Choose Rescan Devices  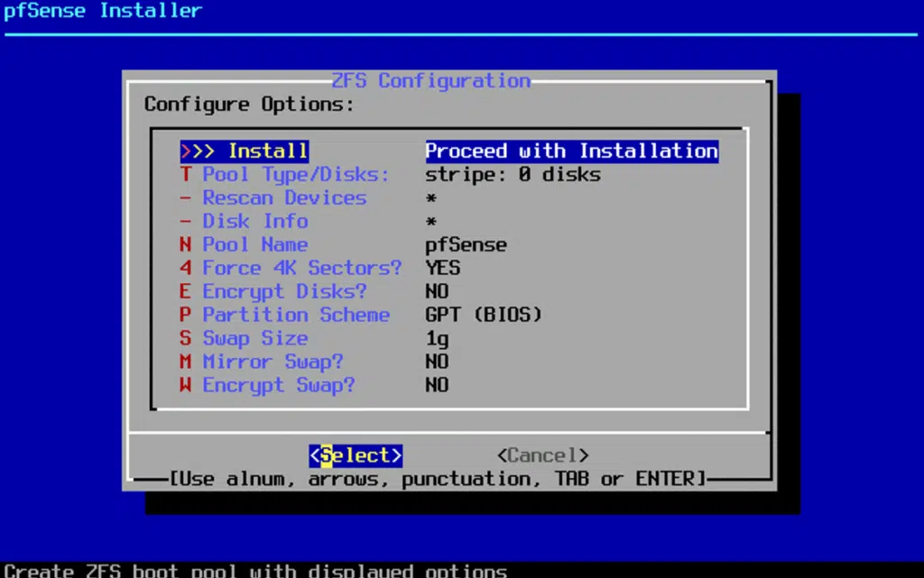click(x=284, y=198)
